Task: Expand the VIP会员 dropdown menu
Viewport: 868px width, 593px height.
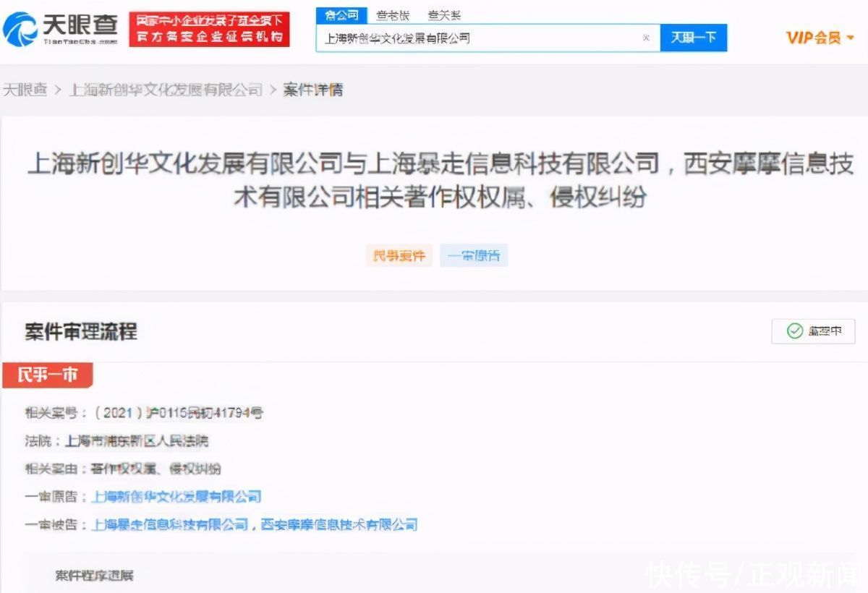Action: pyautogui.click(x=820, y=38)
